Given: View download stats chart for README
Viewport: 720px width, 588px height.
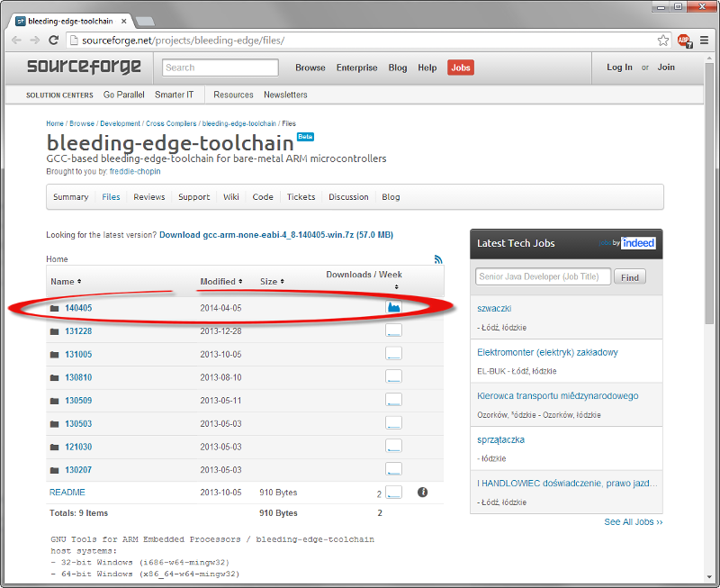Looking at the screenshot, I should pyautogui.click(x=393, y=492).
